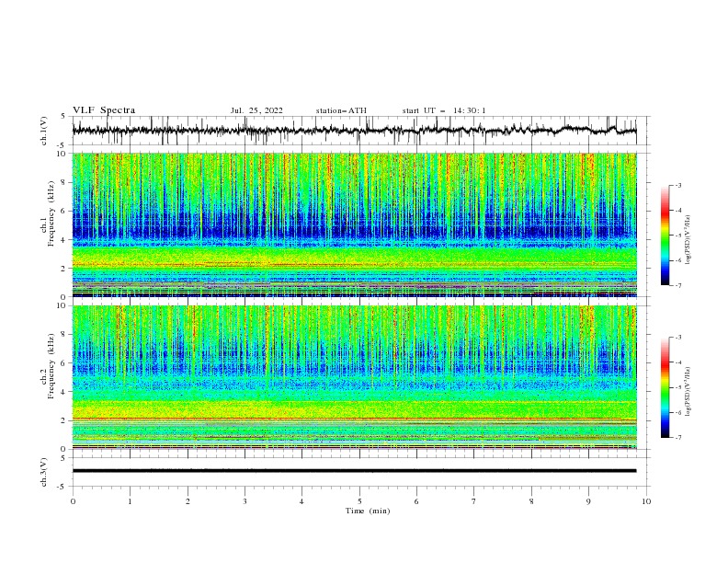The height and width of the screenshot is (563, 728).
Task: Click the "VLF Spectra" title text
Action: tap(104, 110)
